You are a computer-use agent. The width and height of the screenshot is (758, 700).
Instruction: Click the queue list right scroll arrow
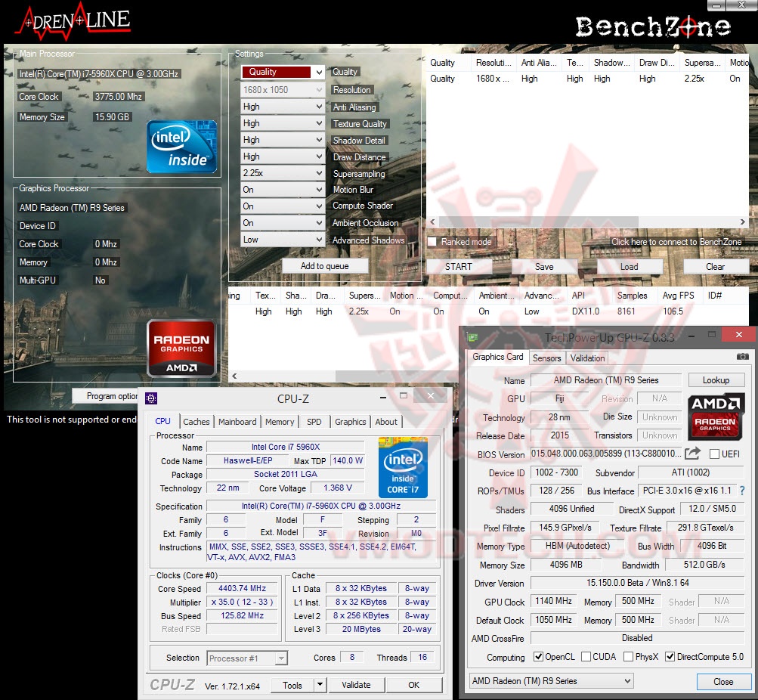743,221
